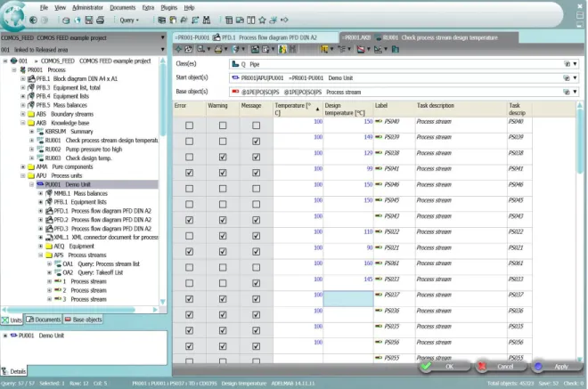Click the diamond arrow icon at toolbar end
This screenshot has width=588, height=389.
click(284, 20)
